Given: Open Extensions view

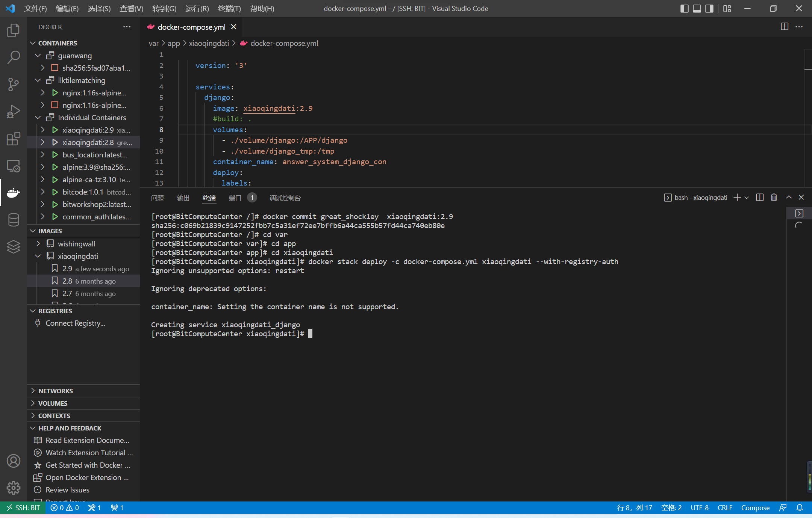Looking at the screenshot, I should 14,139.
